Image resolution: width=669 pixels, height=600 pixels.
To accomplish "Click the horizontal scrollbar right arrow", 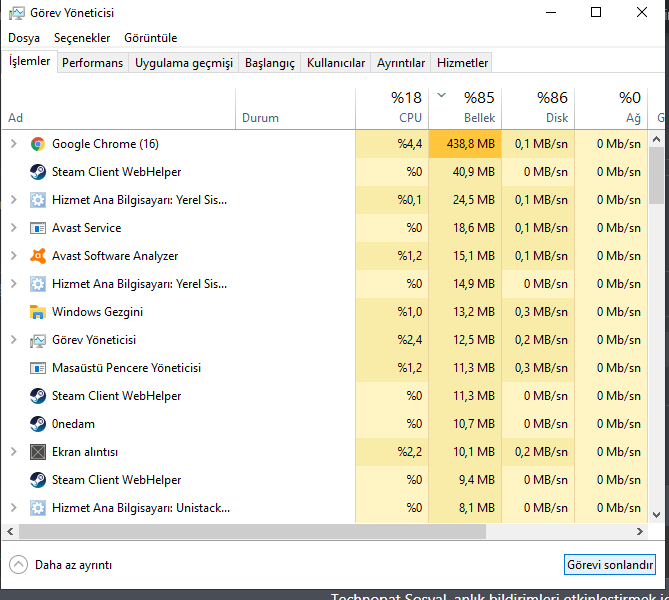I will (640, 532).
